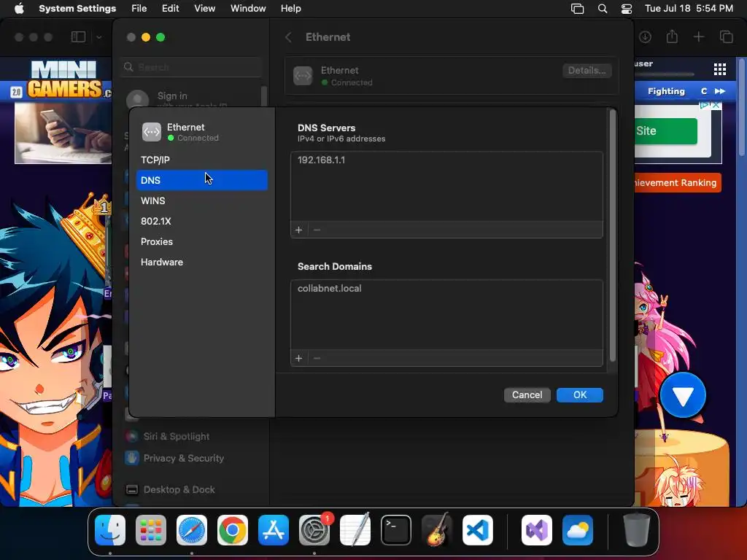The image size is (747, 560).
Task: Open Visual Studio from the Dock
Action: point(536,530)
